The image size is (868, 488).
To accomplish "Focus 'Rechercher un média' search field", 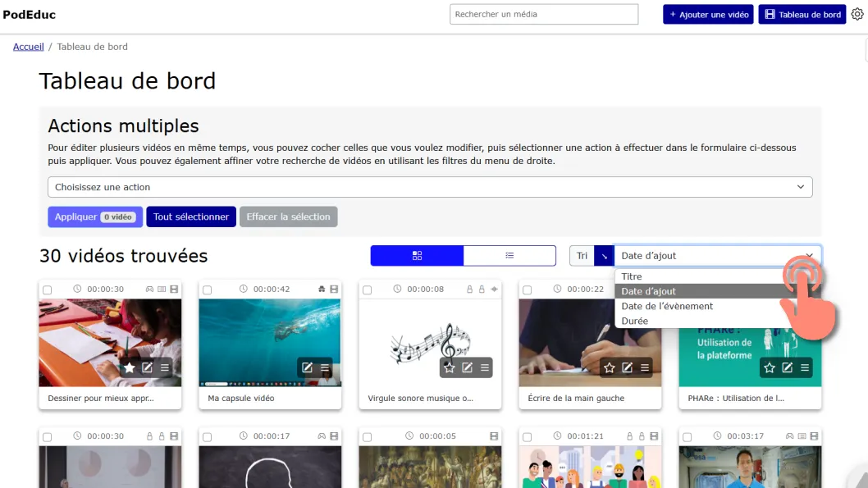I will pos(544,15).
